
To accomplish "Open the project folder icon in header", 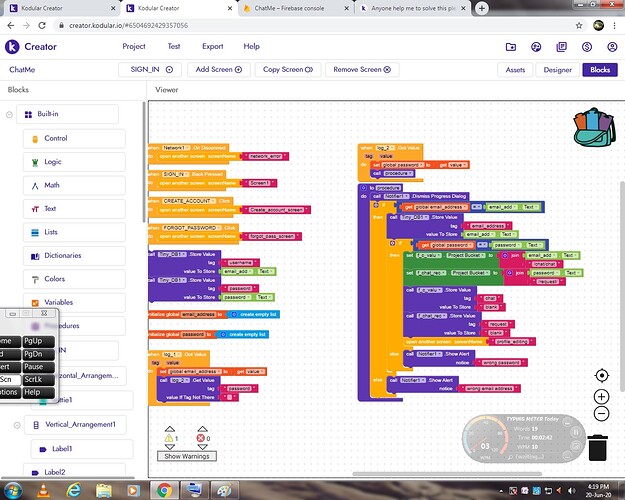I will (511, 47).
